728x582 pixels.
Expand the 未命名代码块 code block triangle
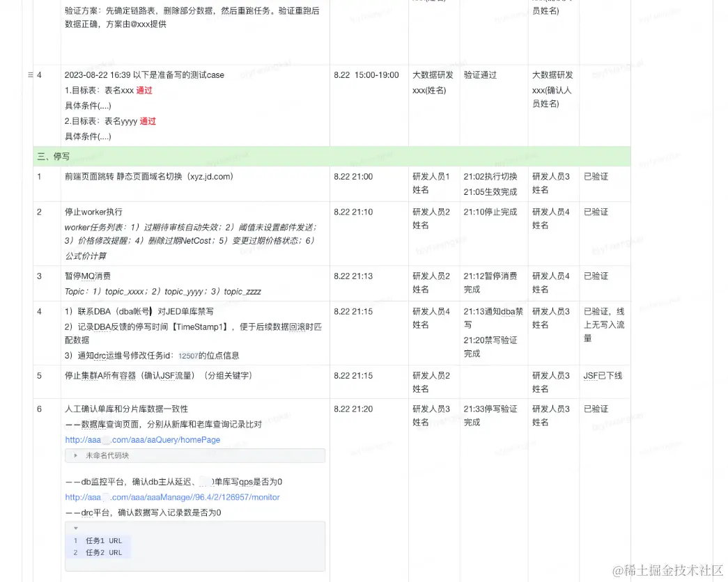click(76, 455)
